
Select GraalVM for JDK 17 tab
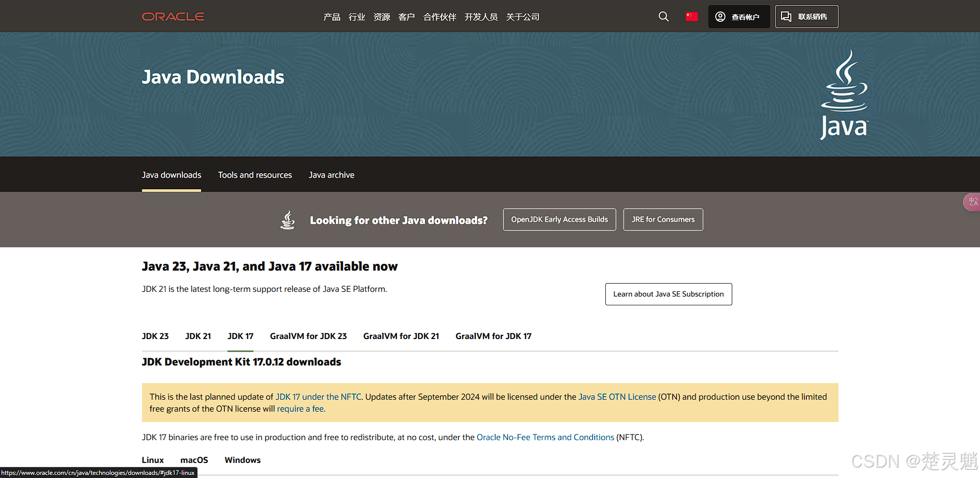[x=493, y=336]
